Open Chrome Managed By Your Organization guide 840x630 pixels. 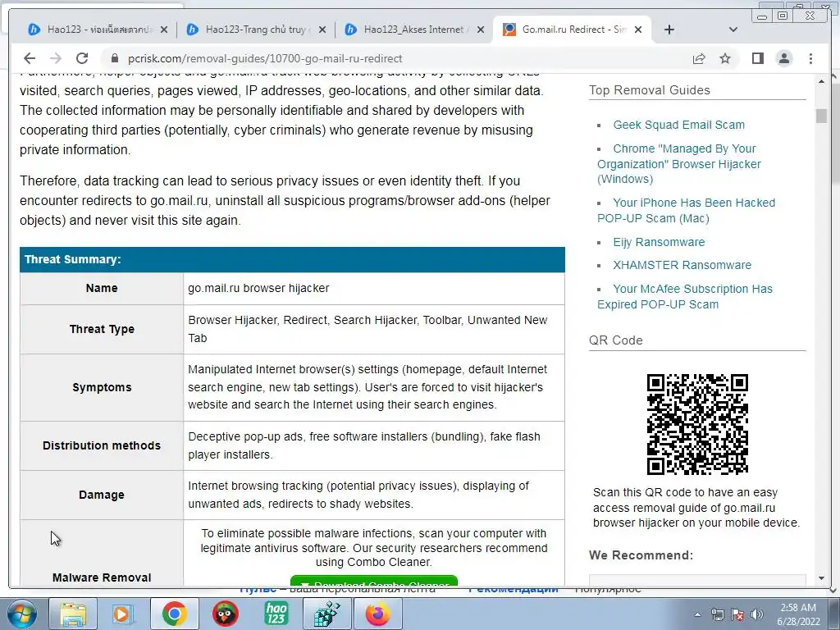(678, 164)
